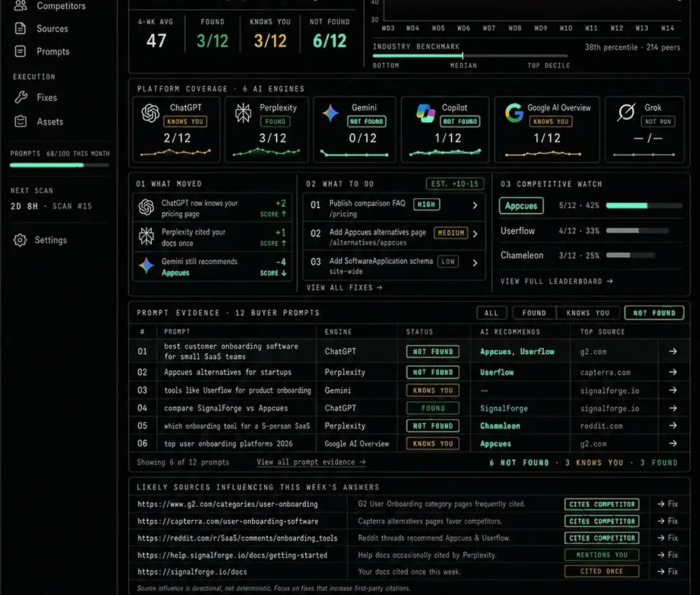
Task: Click Fix for signalforge.io/docs source
Action: coord(667,571)
